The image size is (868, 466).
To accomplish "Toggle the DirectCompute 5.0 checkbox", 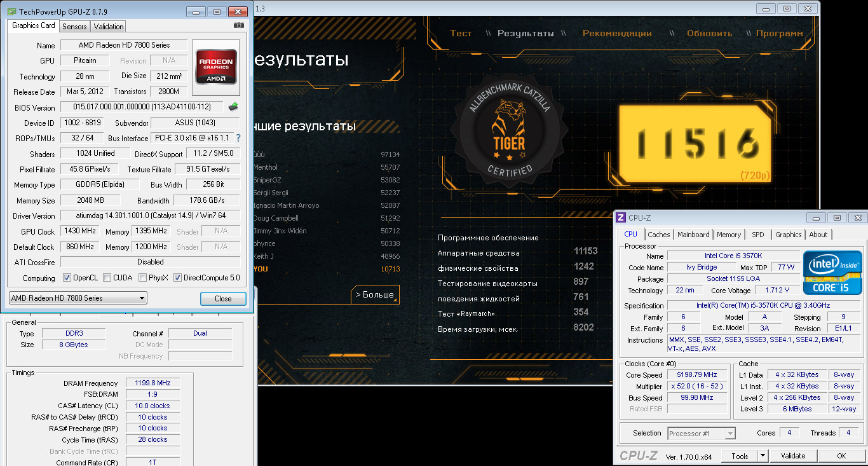I will pyautogui.click(x=177, y=278).
